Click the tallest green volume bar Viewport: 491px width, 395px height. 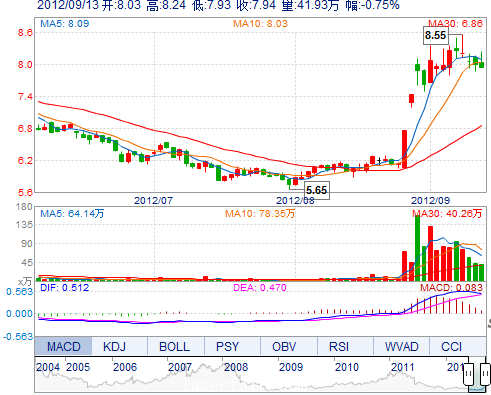pyautogui.click(x=417, y=248)
